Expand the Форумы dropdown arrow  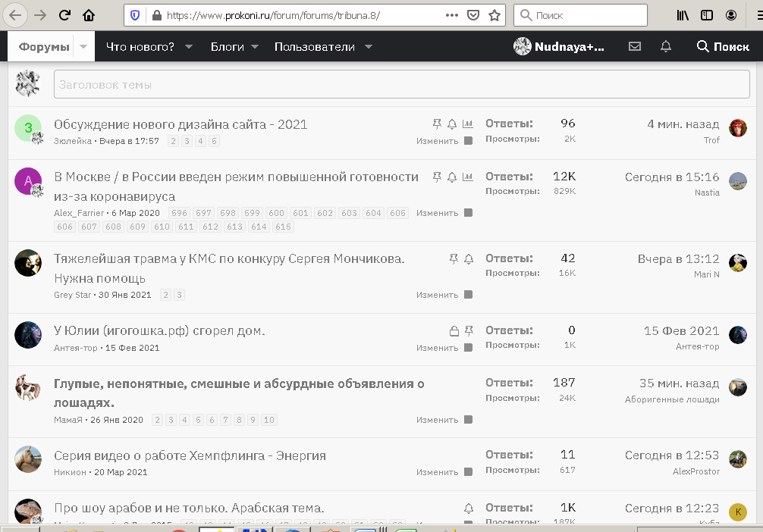coord(83,46)
